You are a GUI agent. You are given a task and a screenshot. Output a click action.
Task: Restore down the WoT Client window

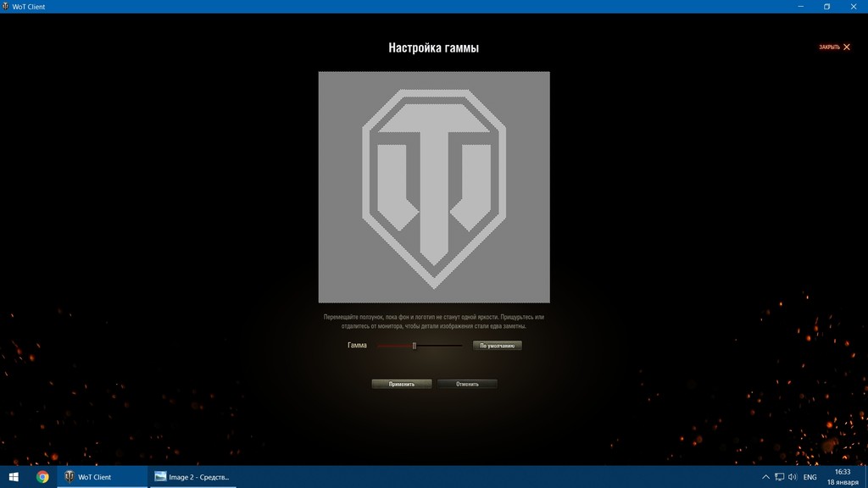tap(826, 7)
